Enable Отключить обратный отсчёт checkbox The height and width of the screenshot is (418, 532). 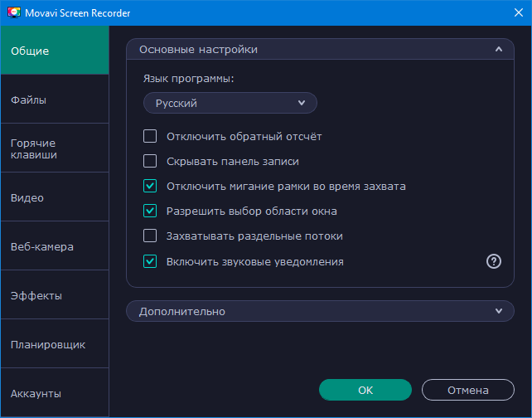click(150, 136)
